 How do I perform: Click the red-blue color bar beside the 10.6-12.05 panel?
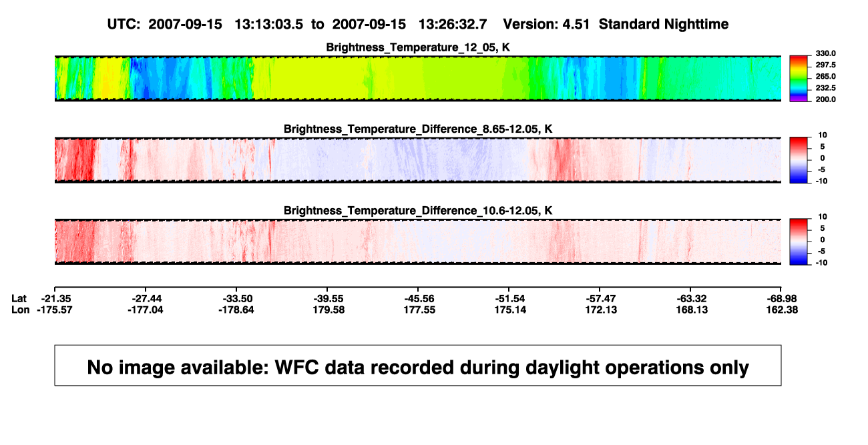coord(799,241)
